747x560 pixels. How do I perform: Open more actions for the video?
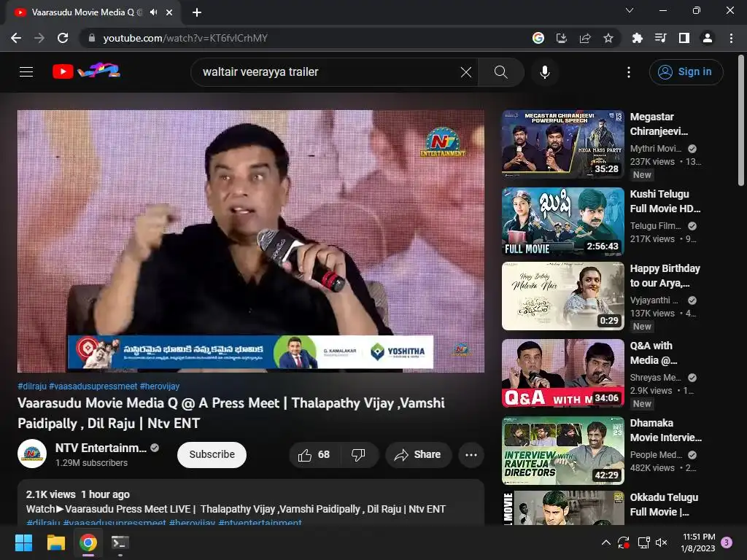pyautogui.click(x=471, y=455)
